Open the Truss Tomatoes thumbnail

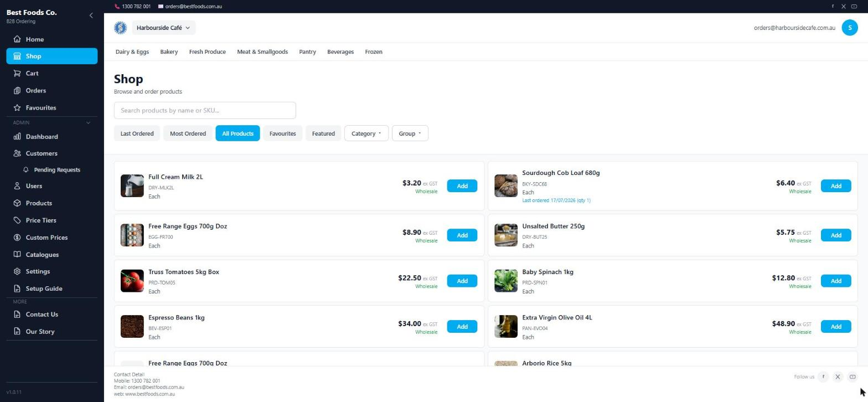(x=132, y=281)
